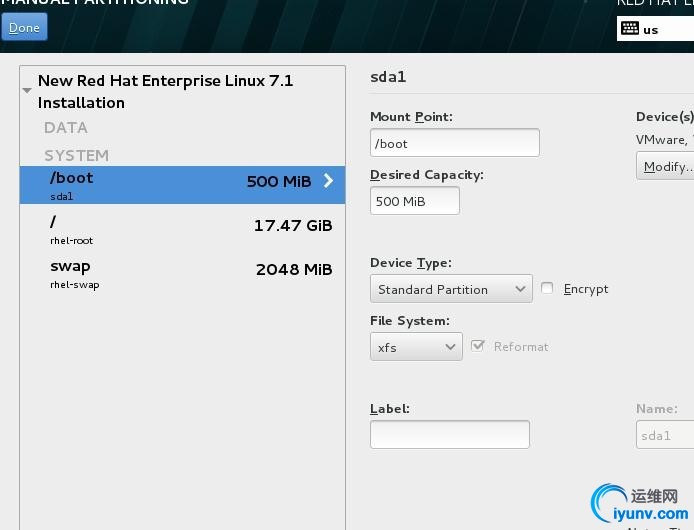Click the Modify devices button
694x530 pixels.
(x=666, y=166)
